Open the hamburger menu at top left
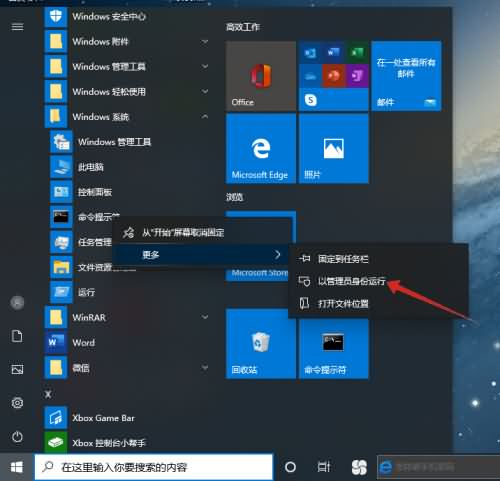 click(x=17, y=27)
